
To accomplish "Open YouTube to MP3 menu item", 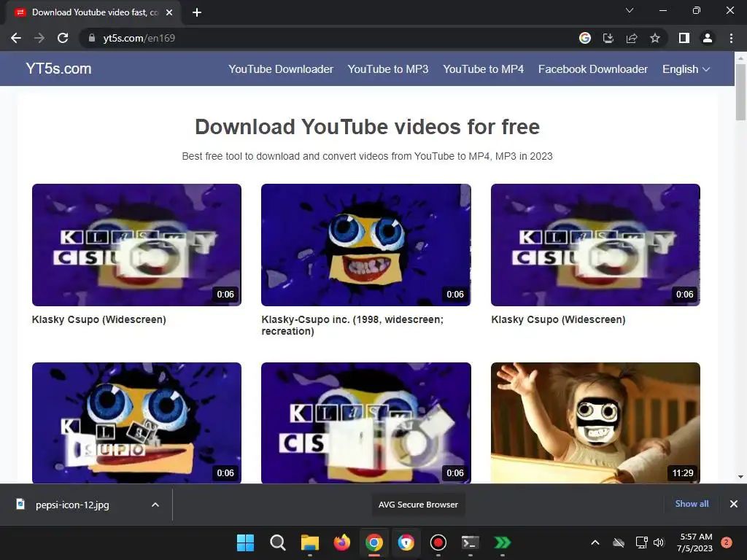I will 388,69.
